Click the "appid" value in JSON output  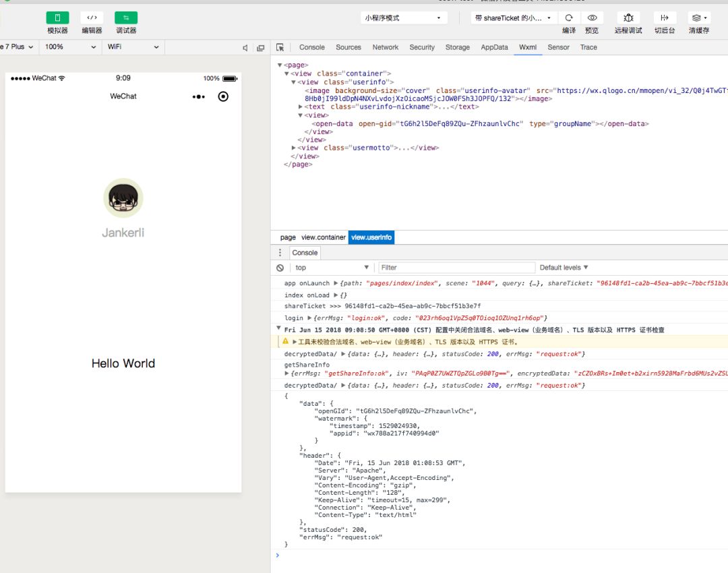click(x=401, y=433)
